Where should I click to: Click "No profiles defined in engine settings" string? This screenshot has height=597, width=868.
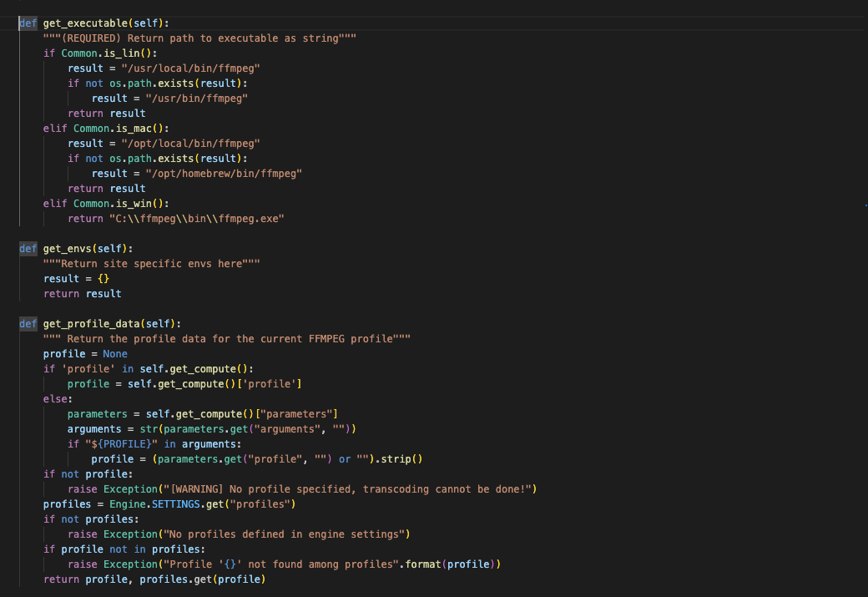pos(285,534)
